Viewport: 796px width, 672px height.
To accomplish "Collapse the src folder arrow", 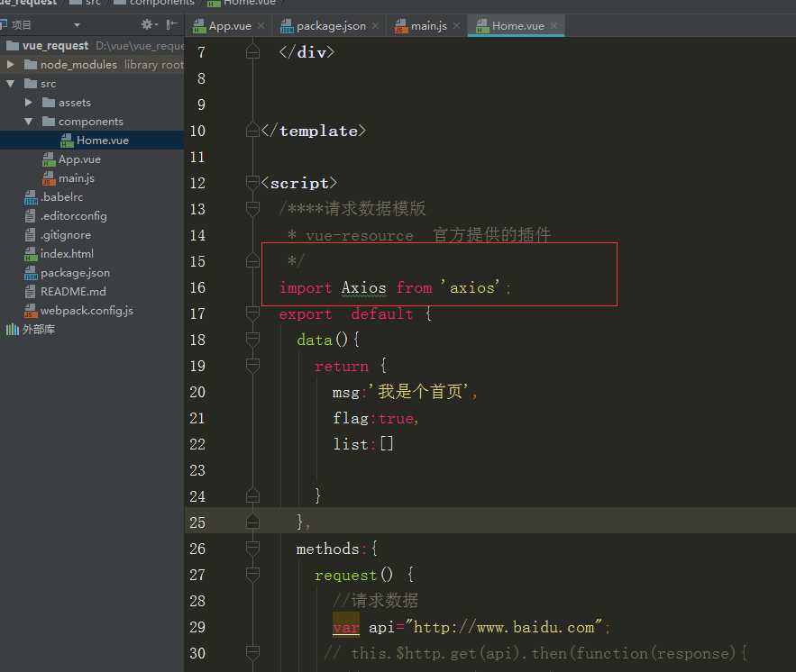I will click(x=10, y=83).
